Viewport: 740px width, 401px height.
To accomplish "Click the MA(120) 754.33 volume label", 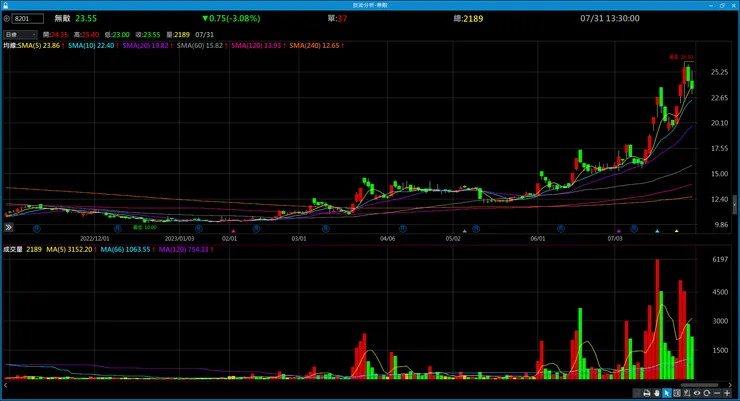I will [186, 250].
